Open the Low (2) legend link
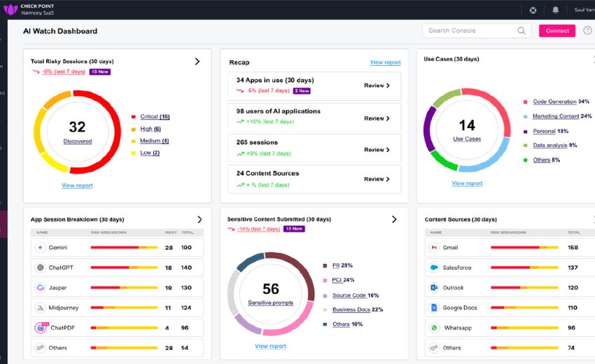This screenshot has width=595, height=364. (x=150, y=153)
